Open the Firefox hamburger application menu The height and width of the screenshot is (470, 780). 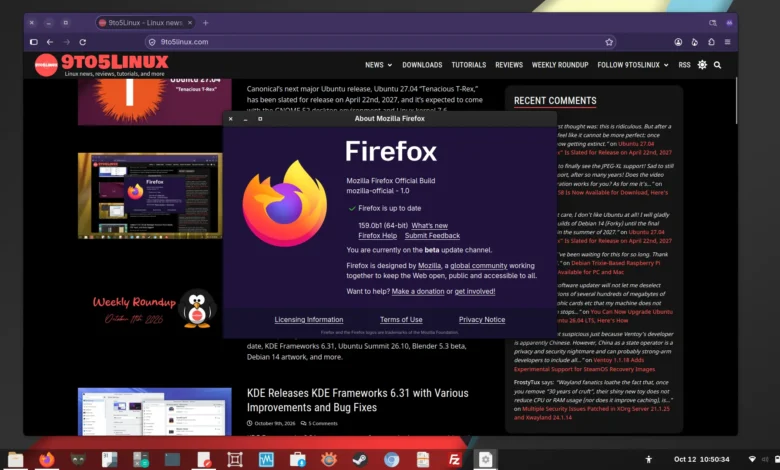coord(727,42)
